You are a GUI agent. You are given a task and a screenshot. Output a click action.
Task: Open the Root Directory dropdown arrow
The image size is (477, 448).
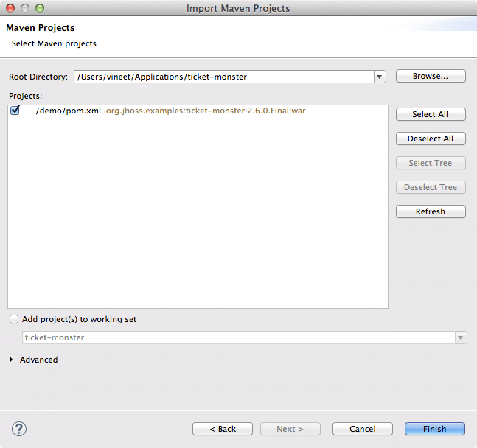coord(380,77)
